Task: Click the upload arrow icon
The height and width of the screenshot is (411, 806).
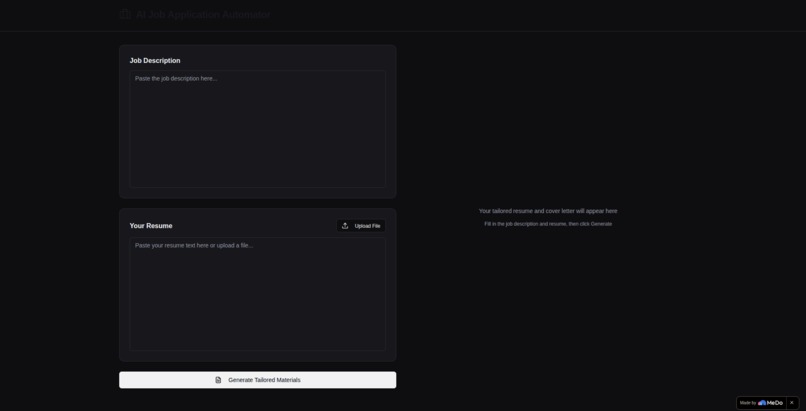Action: [345, 226]
